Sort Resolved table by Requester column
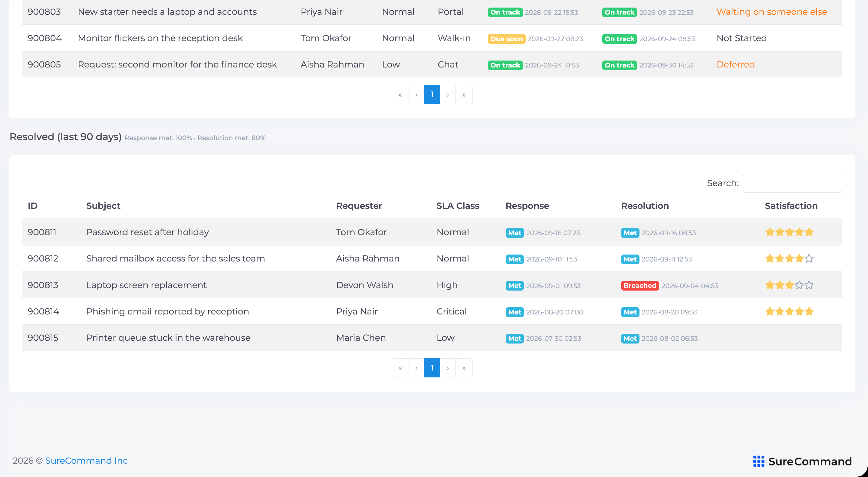Viewport: 868px width, 477px height. click(x=359, y=206)
